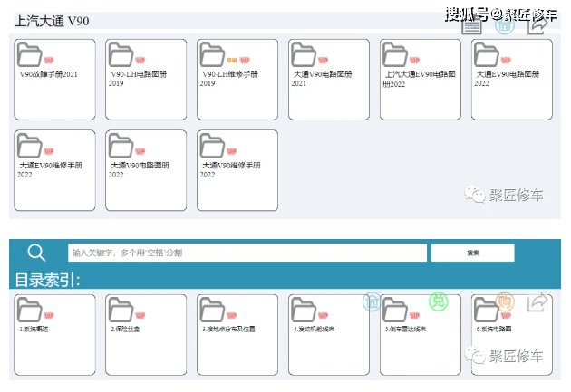Viewport: 571px width, 392px height.
Task: Open the 4.发动机舱线束 folder
Action: pyautogui.click(x=329, y=335)
